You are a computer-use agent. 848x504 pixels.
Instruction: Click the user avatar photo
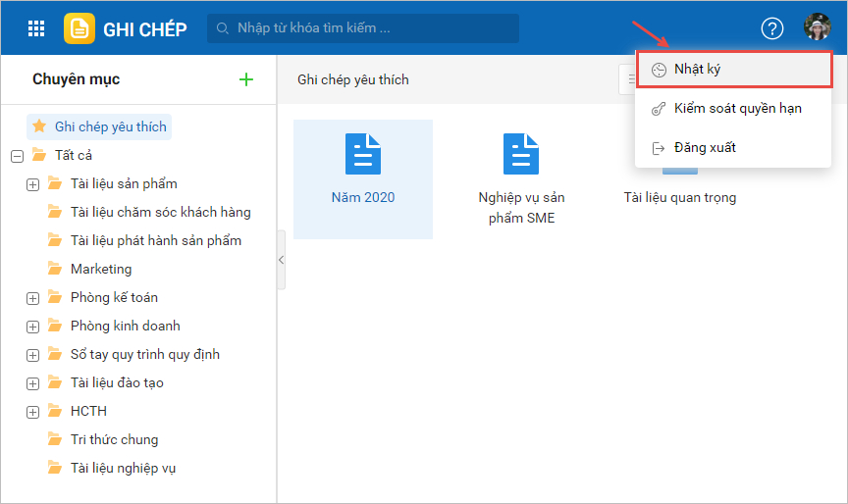click(x=818, y=27)
